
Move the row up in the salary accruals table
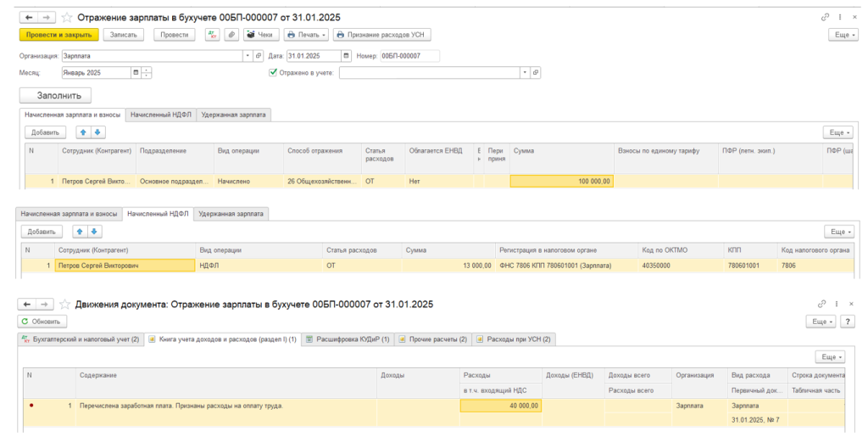pos(83,132)
